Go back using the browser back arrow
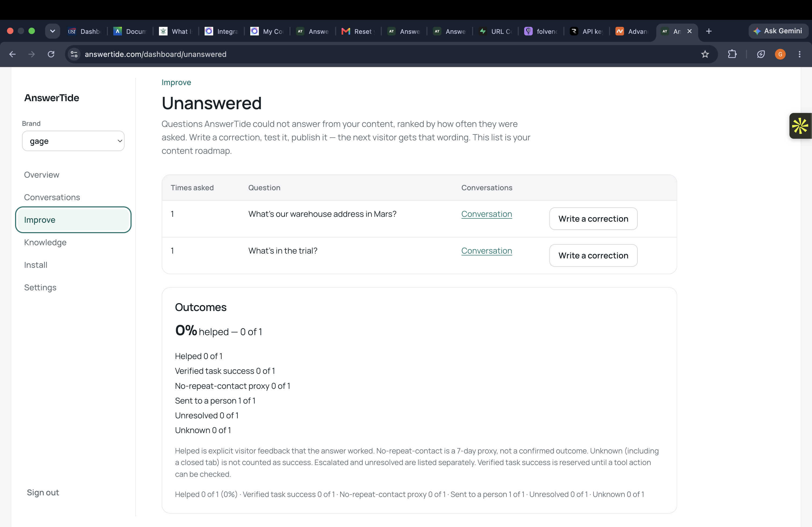 click(x=12, y=54)
